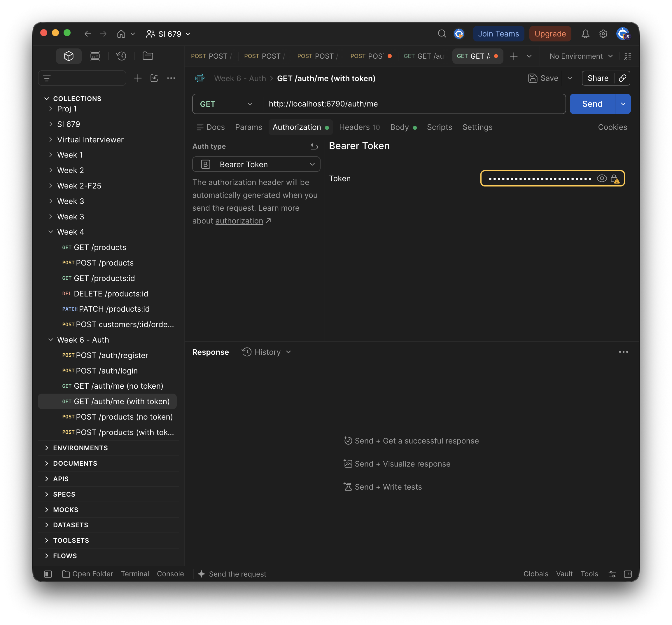Open environment variables quick-look icon

pos(628,56)
